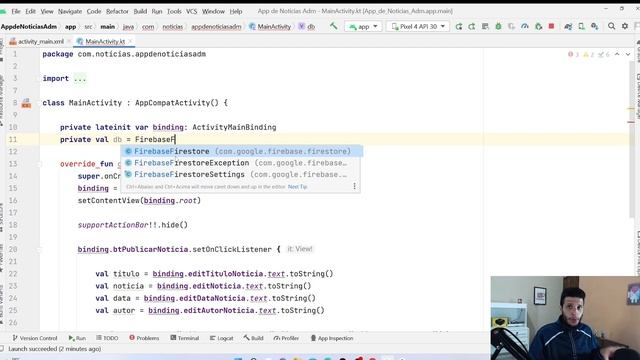Place cursor after 'FirebaseF' on line 11
The width and height of the screenshot is (640, 360).
pos(175,140)
